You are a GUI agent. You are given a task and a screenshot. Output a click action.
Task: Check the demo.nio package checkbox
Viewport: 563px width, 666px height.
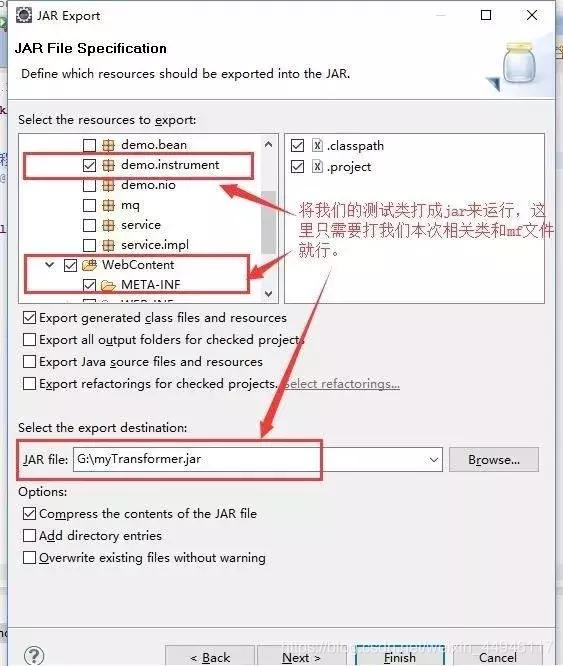coord(89,186)
